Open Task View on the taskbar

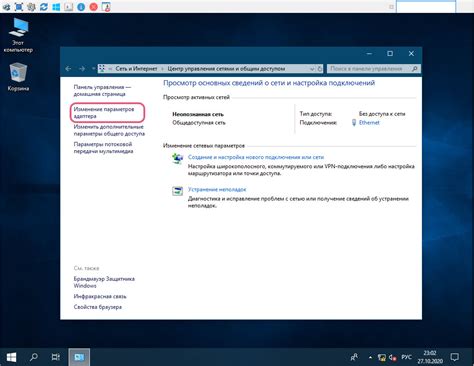click(x=56, y=357)
